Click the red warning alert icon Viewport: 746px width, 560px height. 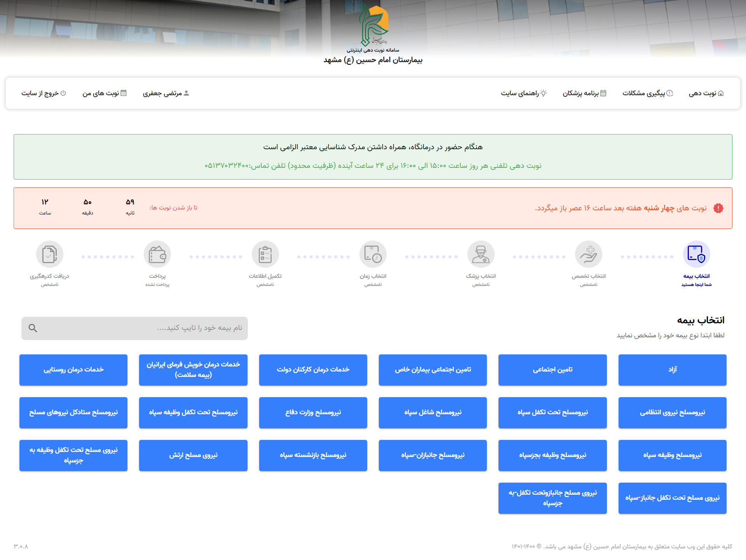tap(718, 208)
